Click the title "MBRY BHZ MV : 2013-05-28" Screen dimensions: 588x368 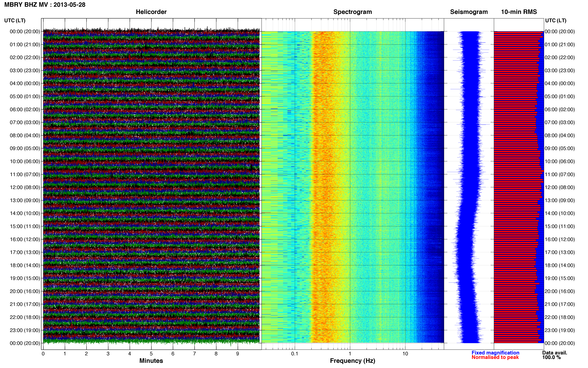[x=45, y=5]
